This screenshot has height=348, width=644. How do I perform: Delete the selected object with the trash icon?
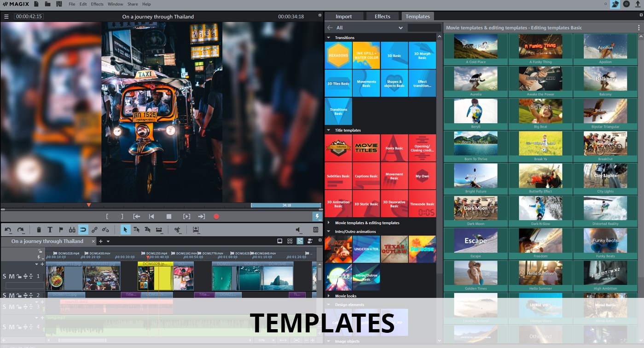click(39, 230)
